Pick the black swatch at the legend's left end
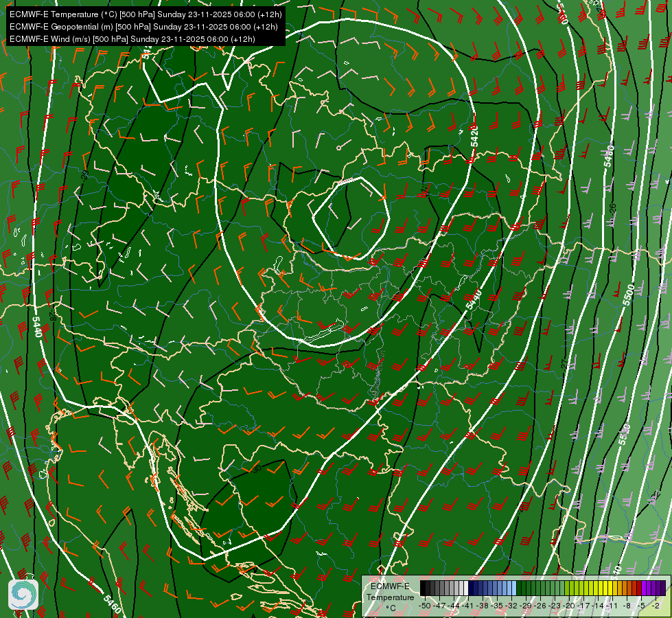The height and width of the screenshot is (618, 672). (423, 588)
